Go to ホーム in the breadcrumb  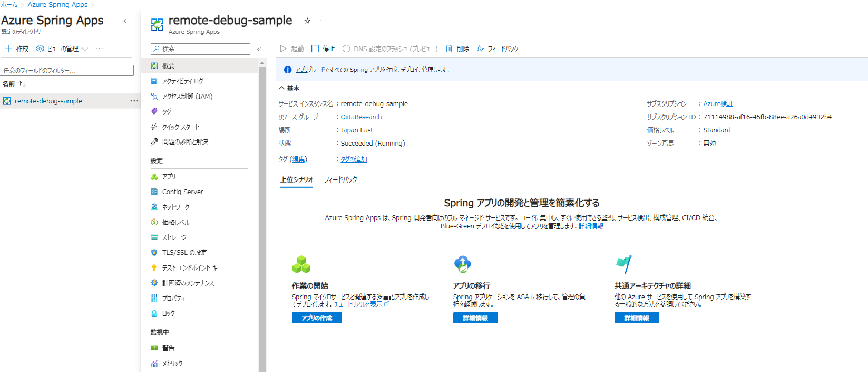click(x=9, y=5)
